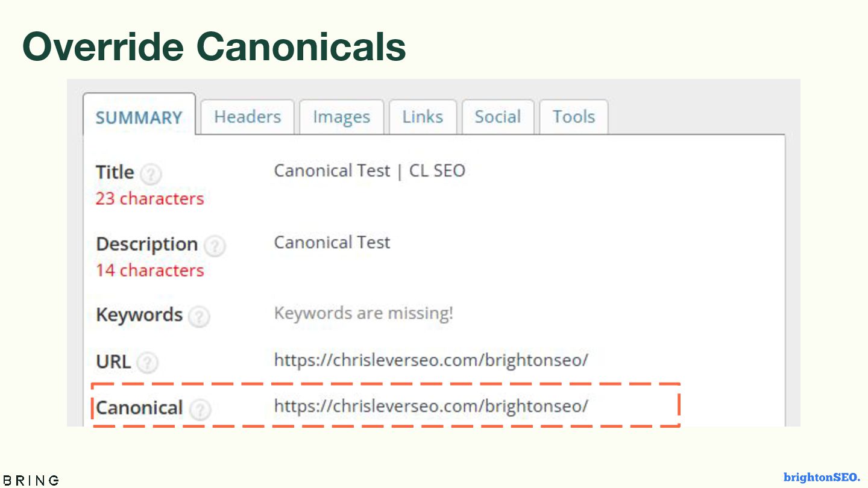Open the Tools tab

(574, 117)
